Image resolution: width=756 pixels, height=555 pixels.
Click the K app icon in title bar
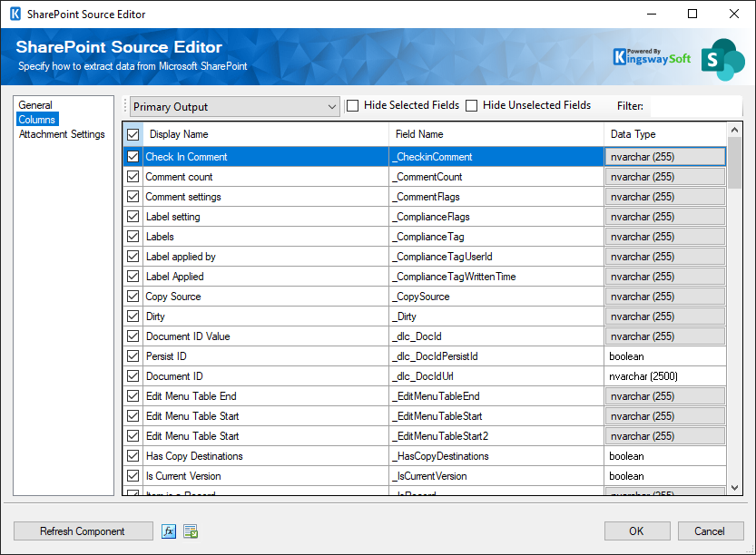(x=15, y=14)
